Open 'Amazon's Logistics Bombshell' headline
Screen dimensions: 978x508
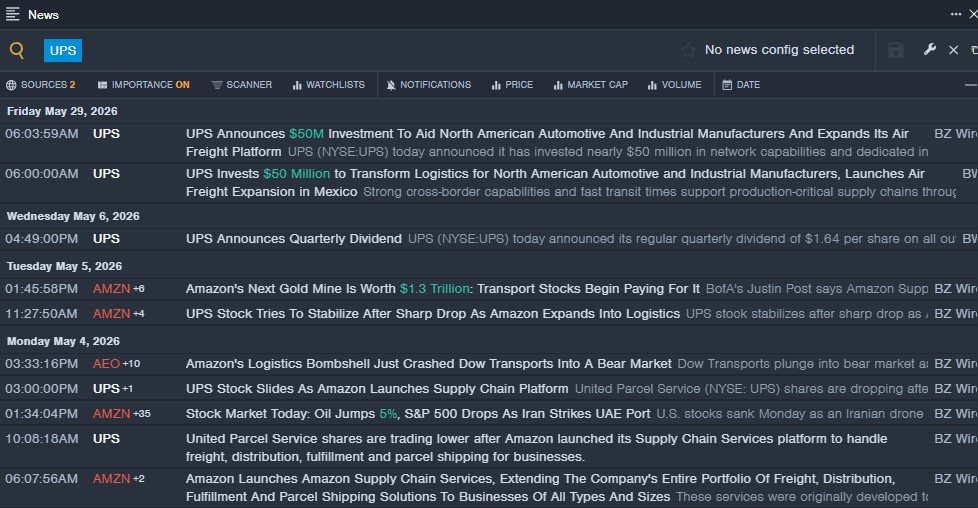point(428,363)
